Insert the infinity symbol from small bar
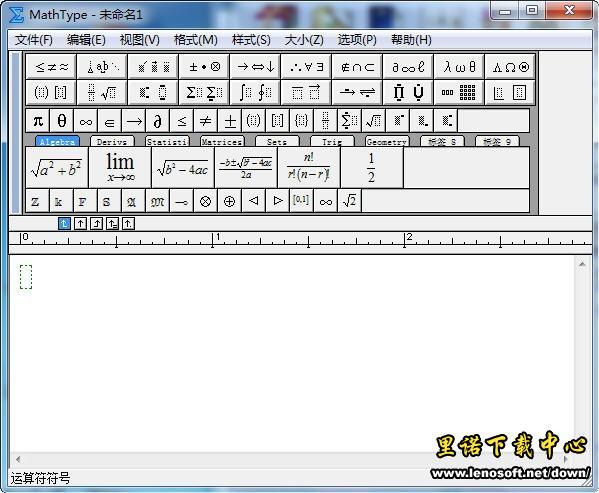Screen dimensions: 599x493 coord(86,121)
